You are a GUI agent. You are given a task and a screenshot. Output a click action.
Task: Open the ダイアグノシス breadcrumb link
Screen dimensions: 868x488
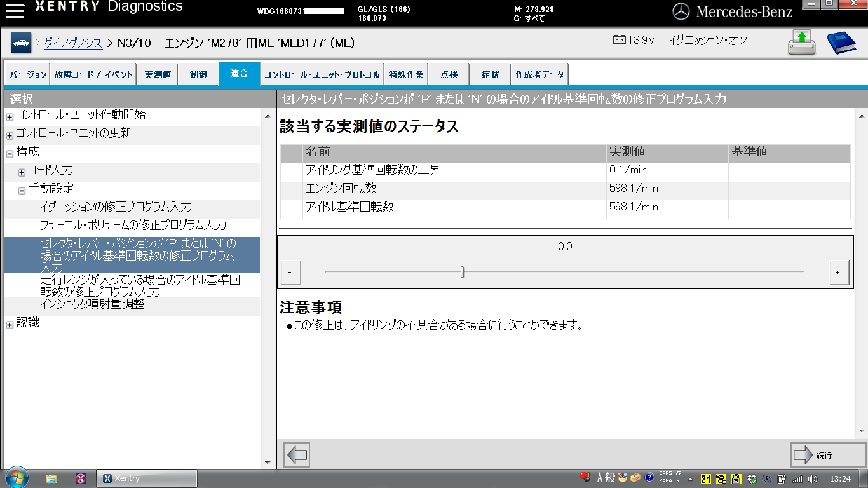[73, 43]
